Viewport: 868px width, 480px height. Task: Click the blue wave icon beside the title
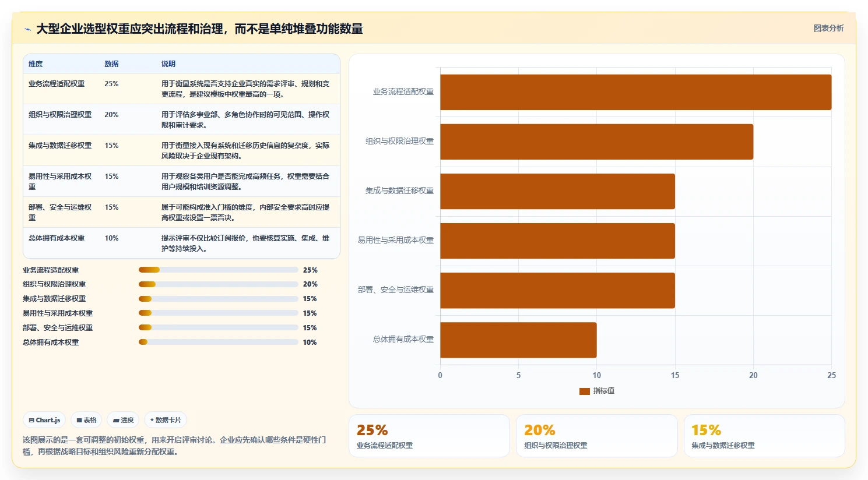[x=27, y=29]
